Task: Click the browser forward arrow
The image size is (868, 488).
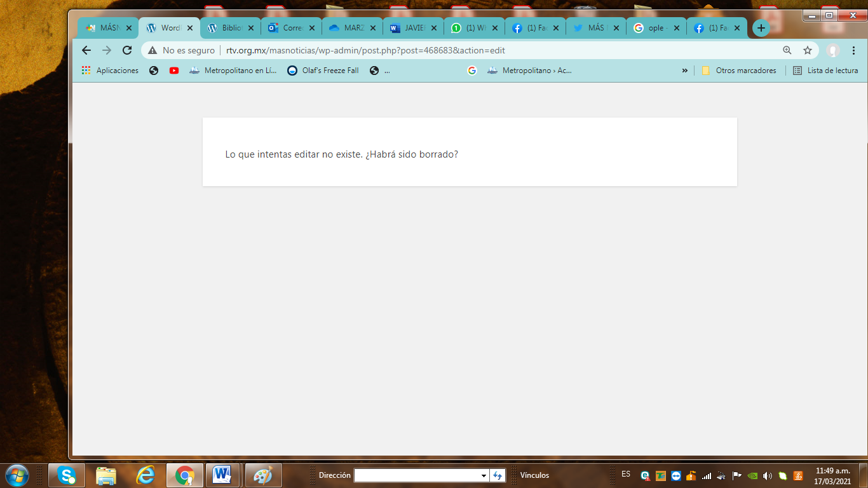Action: pyautogui.click(x=107, y=50)
